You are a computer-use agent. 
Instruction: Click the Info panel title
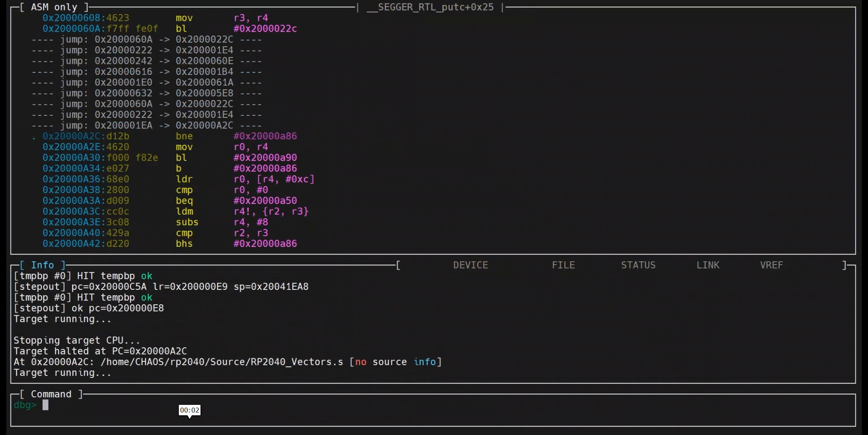tap(42, 265)
